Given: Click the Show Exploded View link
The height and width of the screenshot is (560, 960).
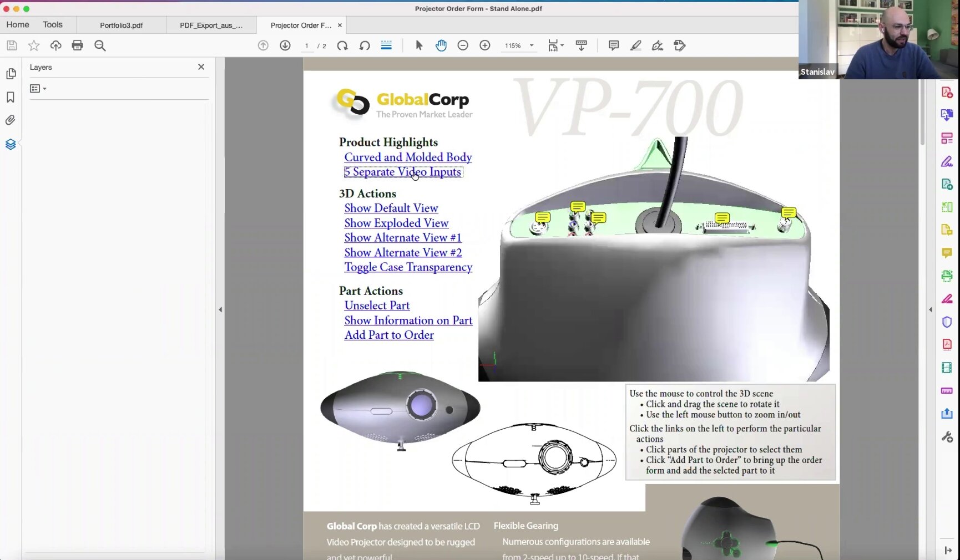Looking at the screenshot, I should (x=396, y=223).
